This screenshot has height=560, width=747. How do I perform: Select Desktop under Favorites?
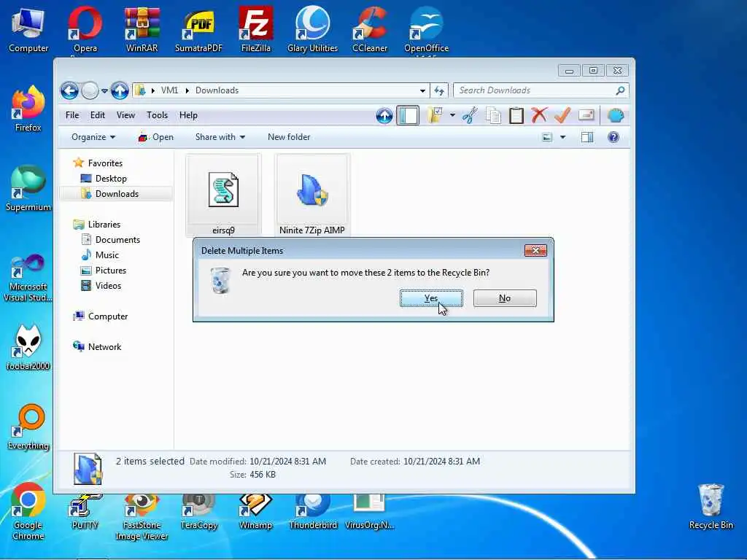111,179
